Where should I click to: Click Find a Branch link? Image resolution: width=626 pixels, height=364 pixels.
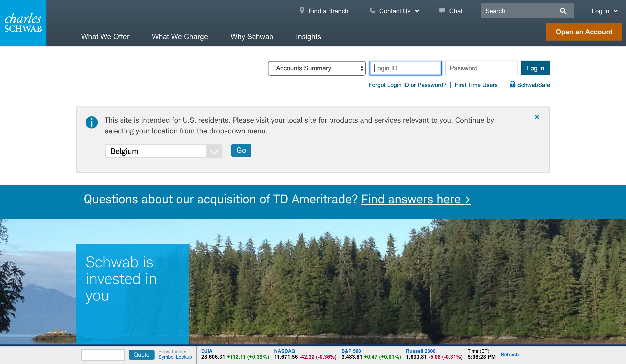tap(328, 11)
